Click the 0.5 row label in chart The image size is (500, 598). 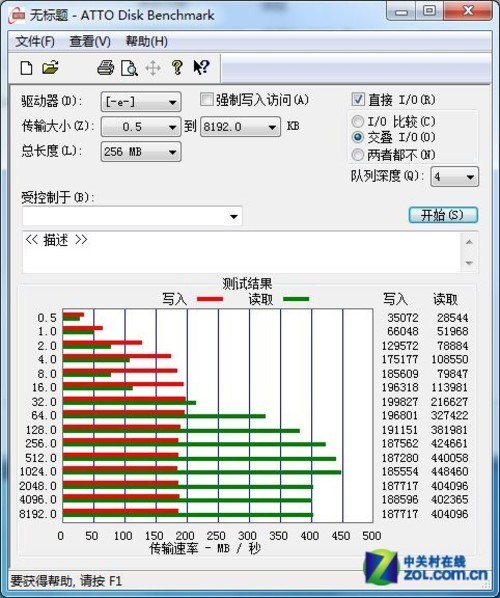pos(47,317)
